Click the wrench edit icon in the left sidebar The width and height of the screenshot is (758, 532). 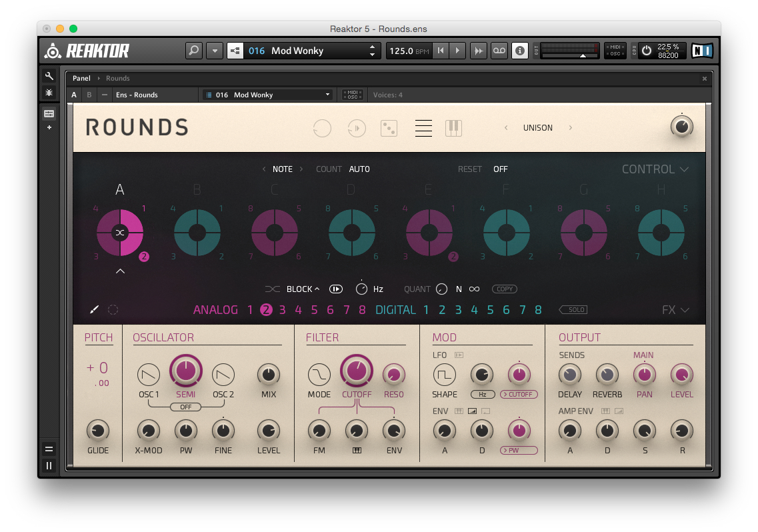49,76
